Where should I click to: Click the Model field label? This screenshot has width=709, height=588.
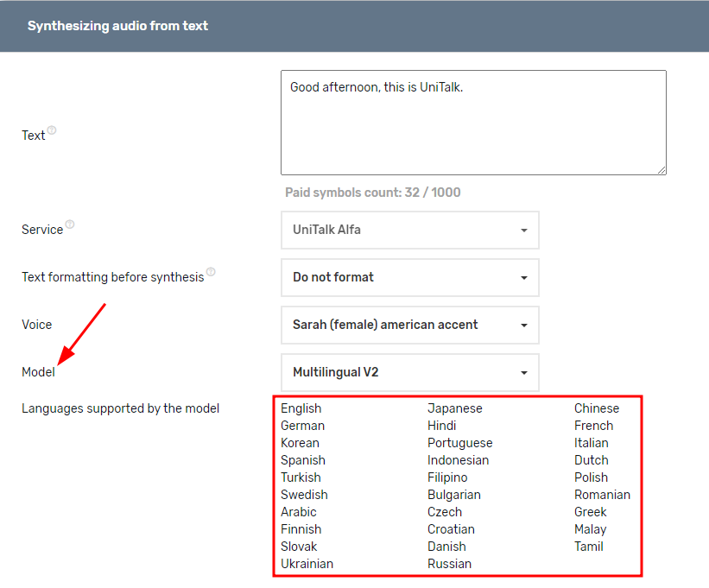[x=38, y=372]
